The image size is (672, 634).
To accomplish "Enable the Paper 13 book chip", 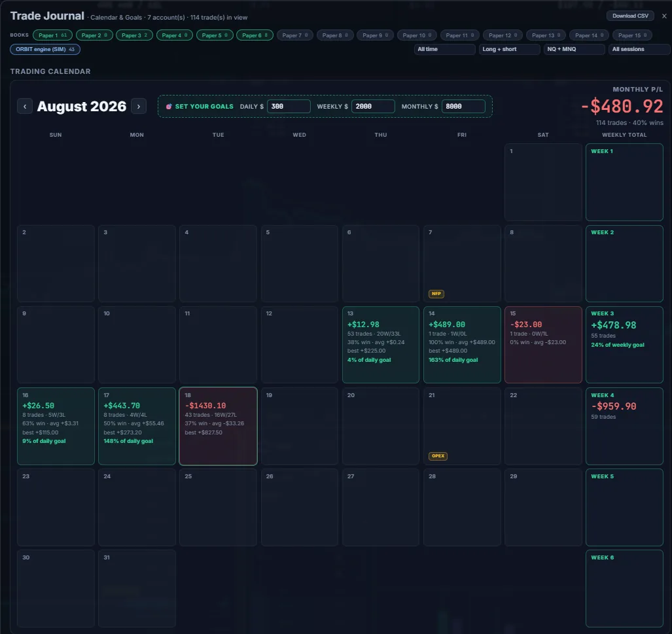I will 546,35.
